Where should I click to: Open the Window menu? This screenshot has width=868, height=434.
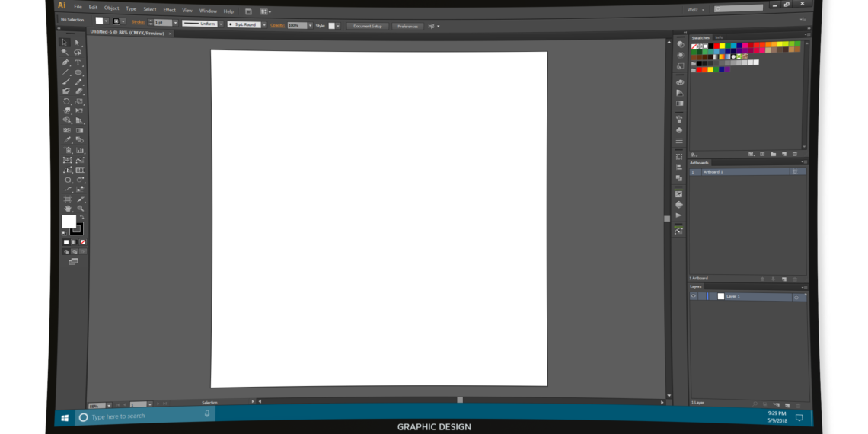(x=208, y=11)
